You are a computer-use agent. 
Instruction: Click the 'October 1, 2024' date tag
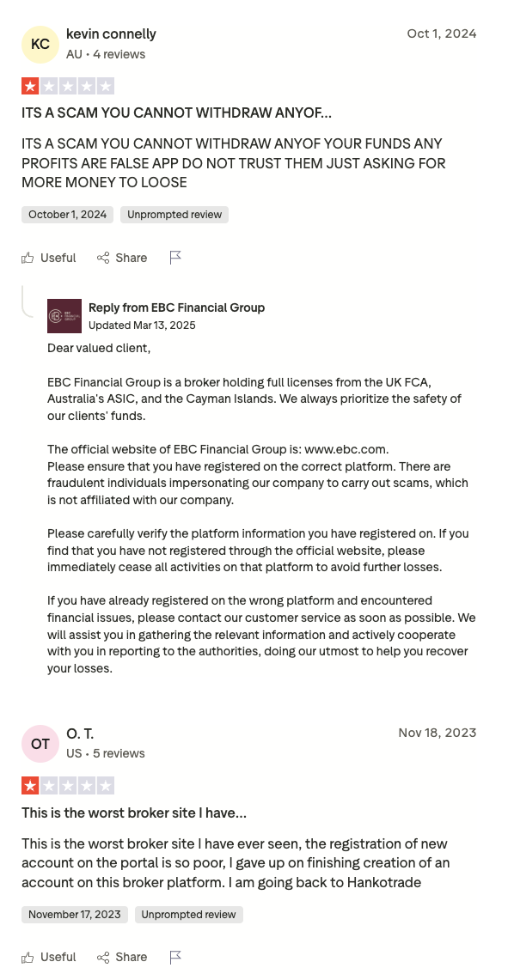67,215
